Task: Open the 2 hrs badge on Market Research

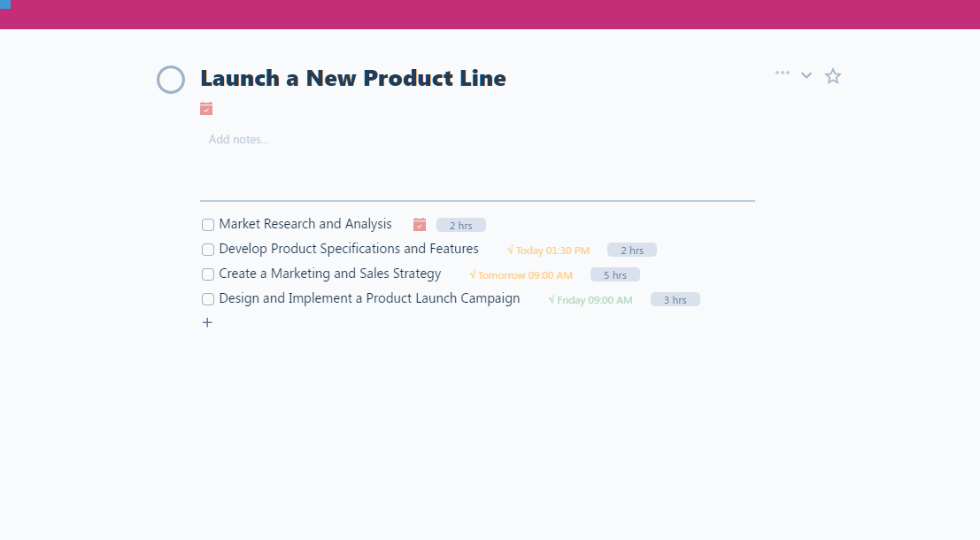Action: pos(460,226)
